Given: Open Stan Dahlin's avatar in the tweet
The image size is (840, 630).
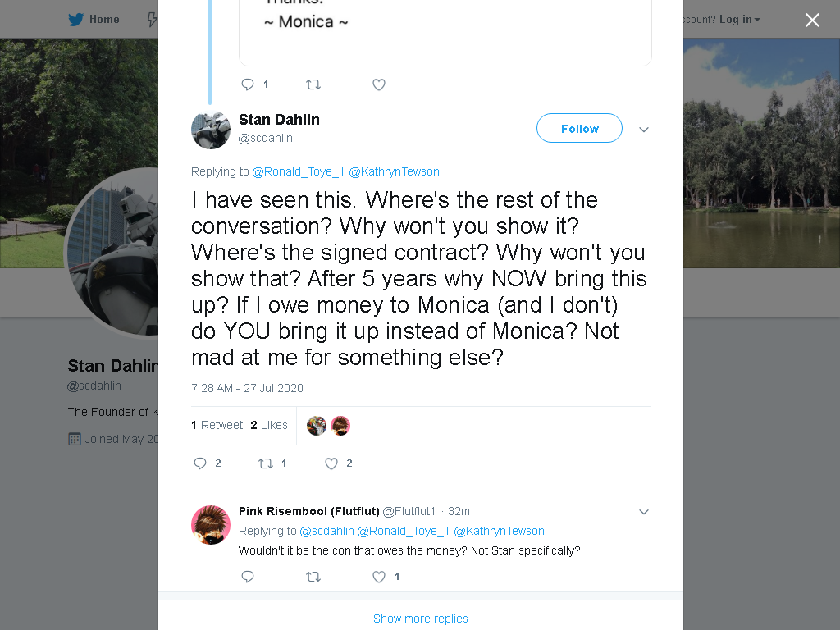Looking at the screenshot, I should pyautogui.click(x=211, y=130).
